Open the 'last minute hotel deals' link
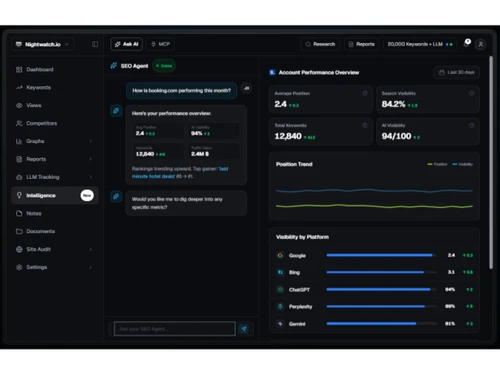This screenshot has height=375, width=500. 180,172
